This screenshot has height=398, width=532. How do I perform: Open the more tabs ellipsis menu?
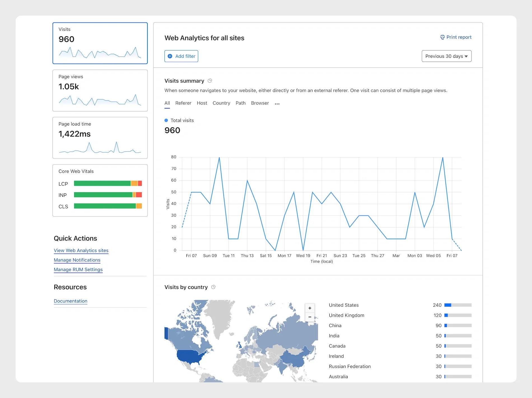click(277, 104)
